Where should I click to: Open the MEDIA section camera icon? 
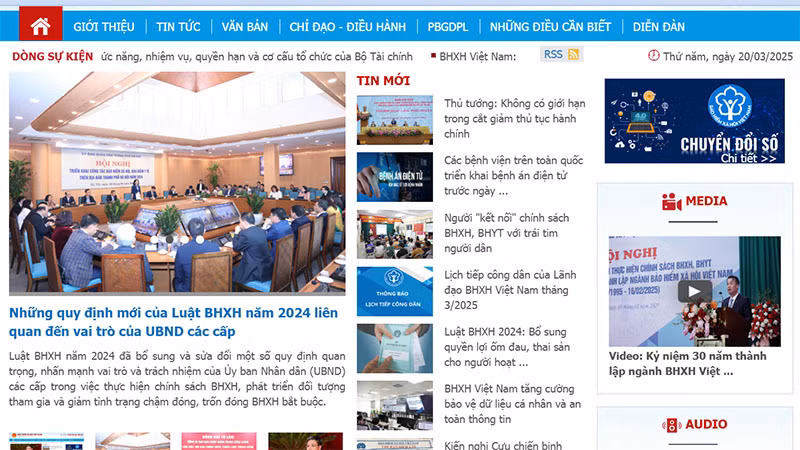tap(671, 202)
